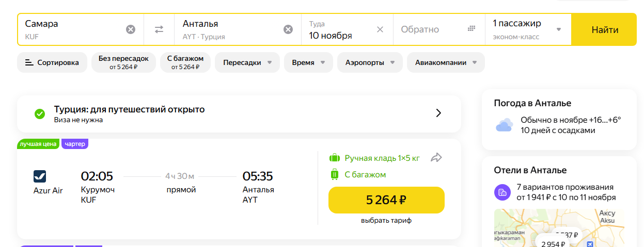Clear the Анталья destination field
Screen dimensions: 644x247
(x=288, y=29)
